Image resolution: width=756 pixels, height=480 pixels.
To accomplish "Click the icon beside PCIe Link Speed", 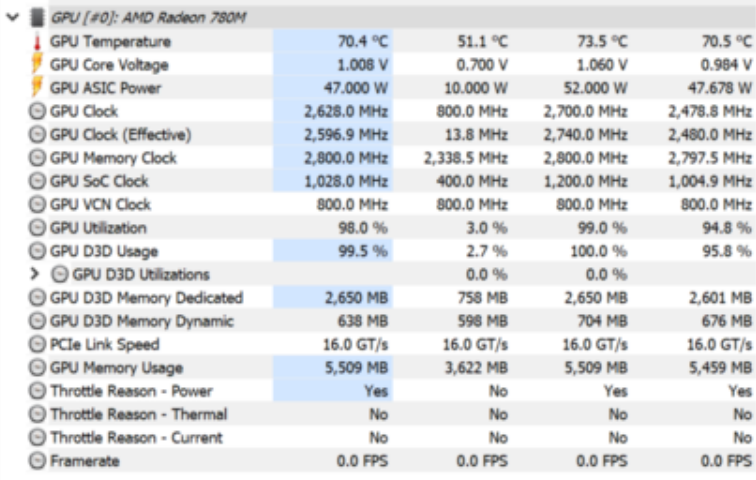I will [x=37, y=344].
